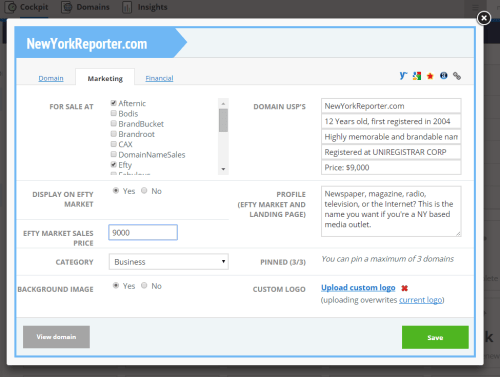Uncheck the Efty checkbox

pyautogui.click(x=114, y=165)
